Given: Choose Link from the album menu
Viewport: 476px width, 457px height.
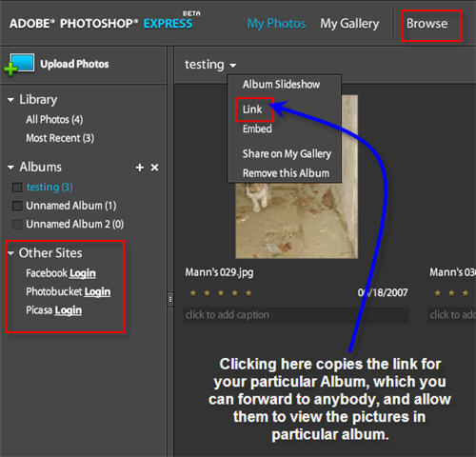Looking at the screenshot, I should pyautogui.click(x=252, y=109).
